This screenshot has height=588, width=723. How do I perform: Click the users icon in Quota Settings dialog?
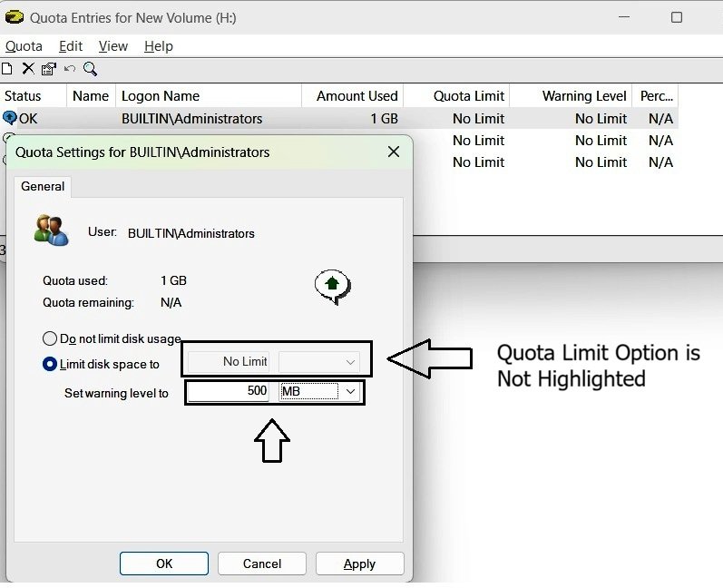point(51,230)
